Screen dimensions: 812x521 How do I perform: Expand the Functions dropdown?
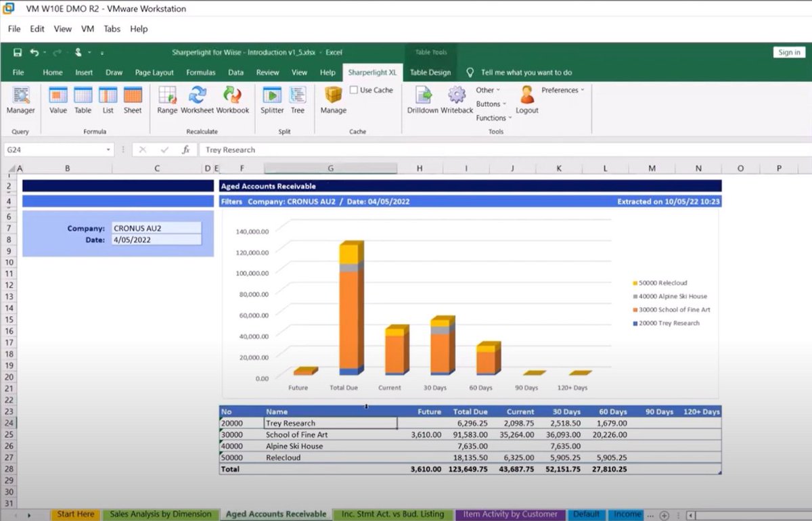pos(493,118)
